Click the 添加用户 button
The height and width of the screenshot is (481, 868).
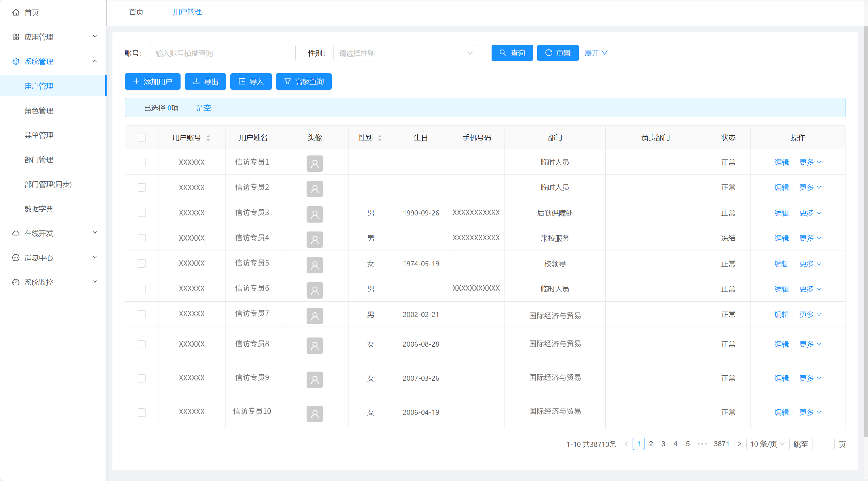pyautogui.click(x=152, y=81)
